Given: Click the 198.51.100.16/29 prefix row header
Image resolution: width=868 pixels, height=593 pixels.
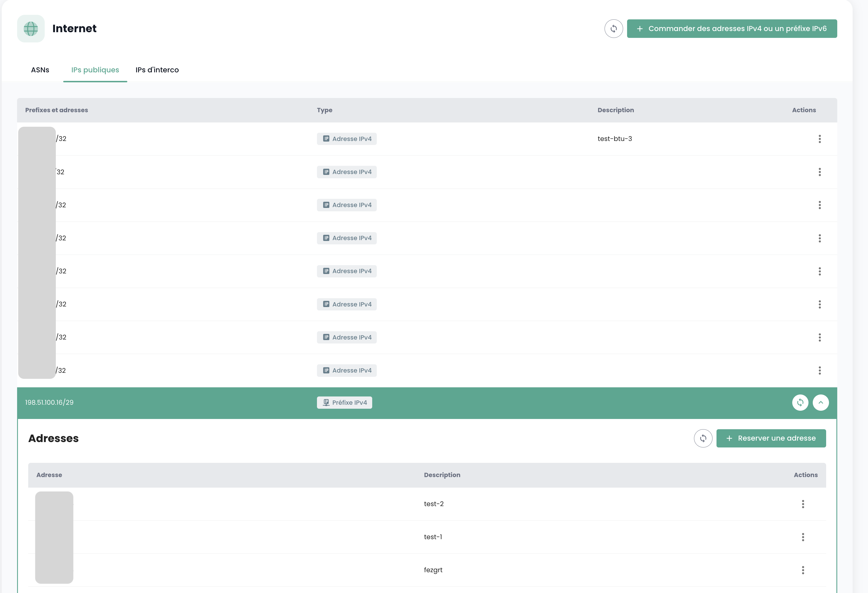Looking at the screenshot, I should click(49, 402).
